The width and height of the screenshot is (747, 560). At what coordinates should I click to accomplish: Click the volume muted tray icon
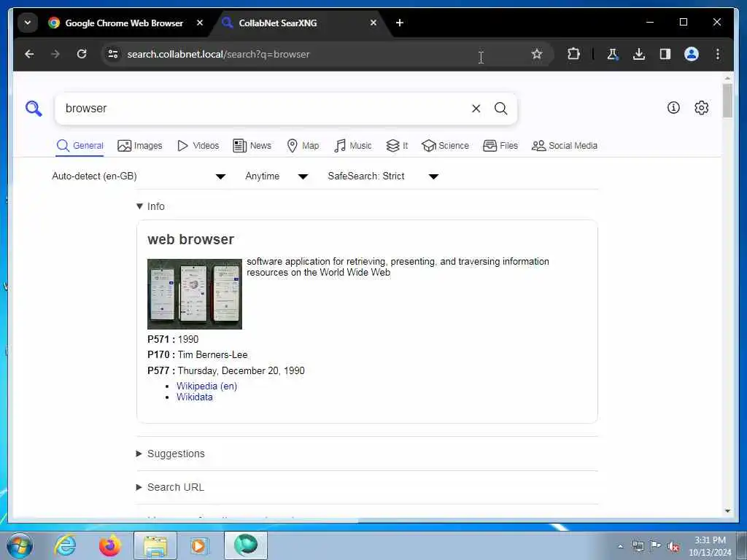(673, 547)
